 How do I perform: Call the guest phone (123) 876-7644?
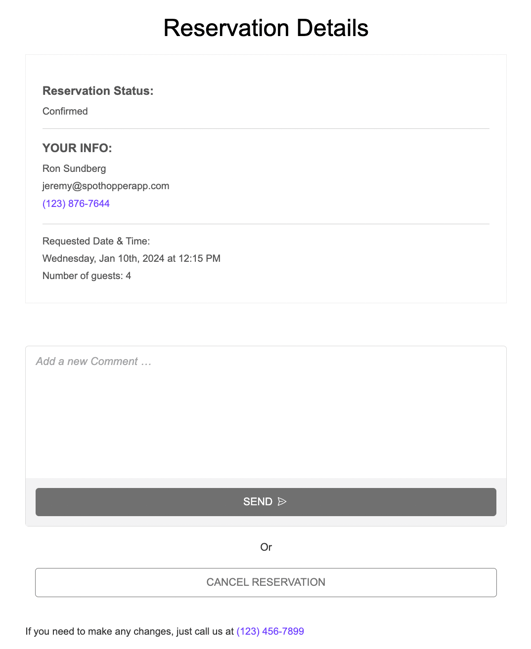click(76, 204)
